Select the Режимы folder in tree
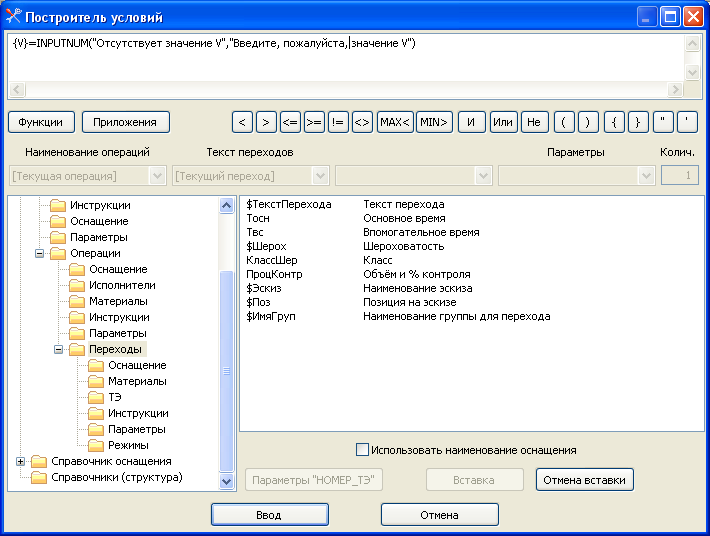Viewport: 710px width, 536px height. pos(128,445)
